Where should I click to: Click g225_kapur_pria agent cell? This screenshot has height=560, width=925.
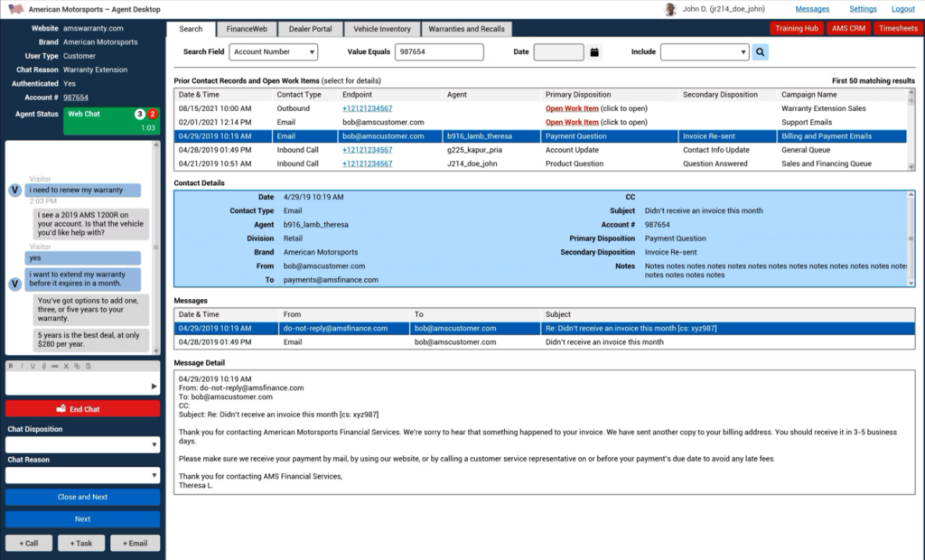tap(479, 150)
